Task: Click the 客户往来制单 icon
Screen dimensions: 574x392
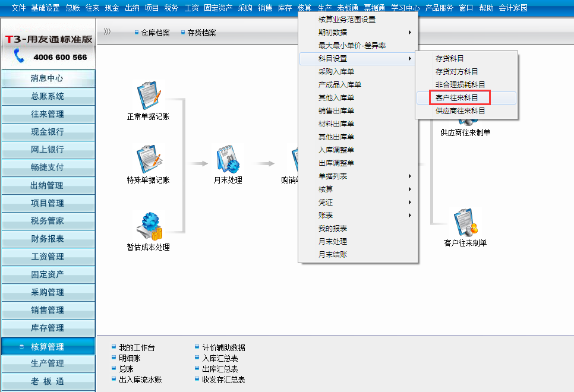Action: click(465, 222)
